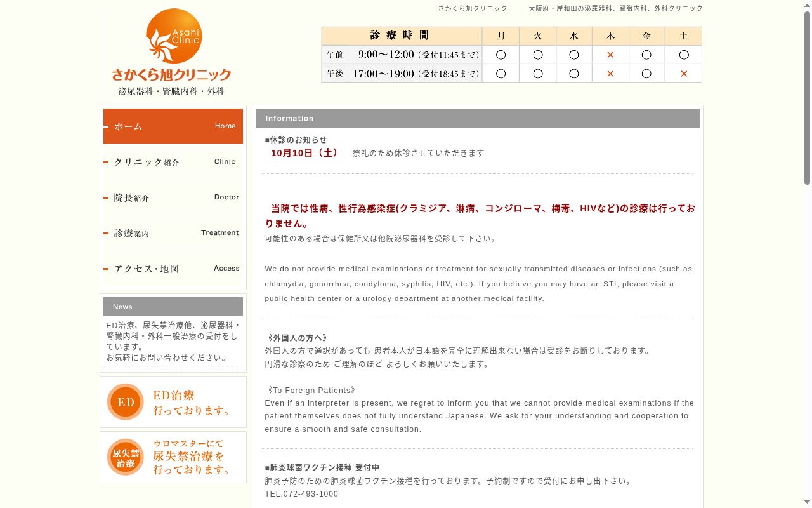Click the 可能性のある場合は保健所 advice line
The image size is (812, 508).
[x=381, y=239]
